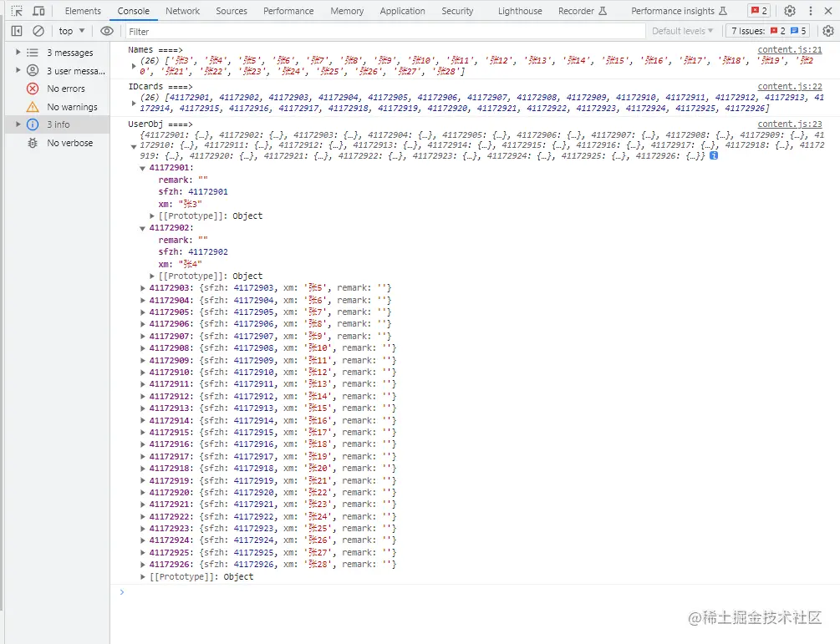Switch to the Elements tab
This screenshot has height=644, width=840.
(83, 11)
